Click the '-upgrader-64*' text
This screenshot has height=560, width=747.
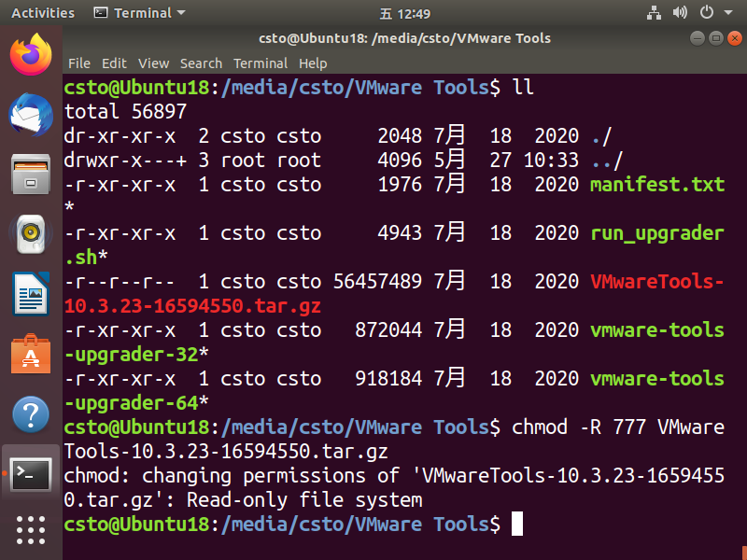click(136, 403)
